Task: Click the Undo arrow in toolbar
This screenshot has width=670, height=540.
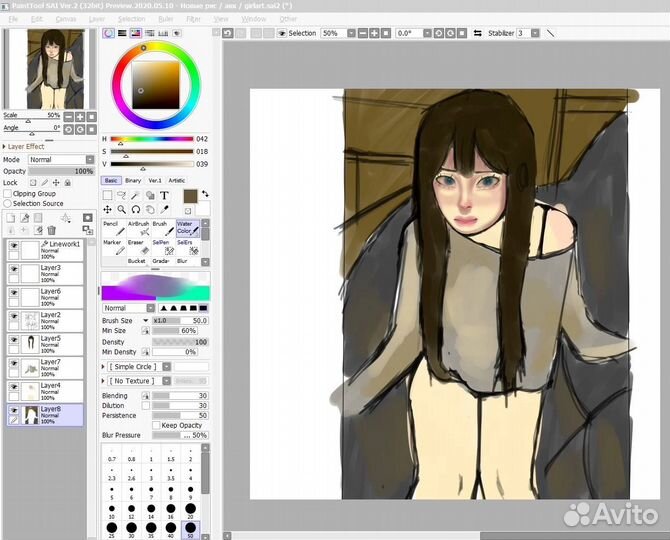Action: click(x=228, y=33)
